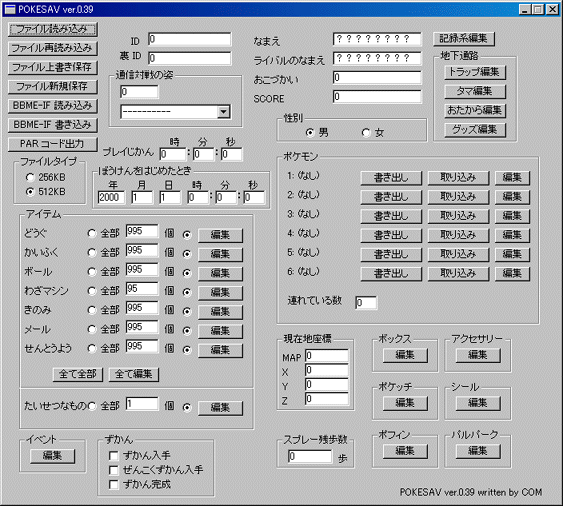Click the ファイル上書き保存 button
The height and width of the screenshot is (506, 563).
[x=52, y=67]
